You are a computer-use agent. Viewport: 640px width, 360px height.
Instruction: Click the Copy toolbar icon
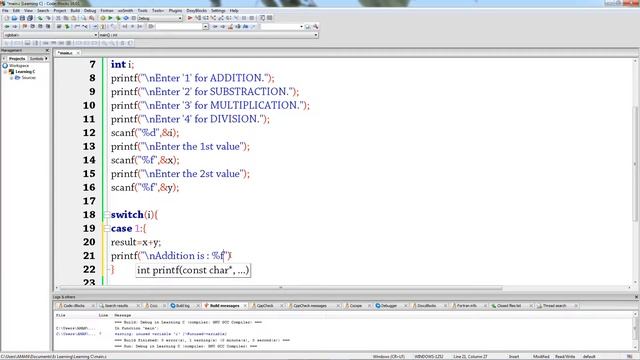pyautogui.click(x=66, y=18)
